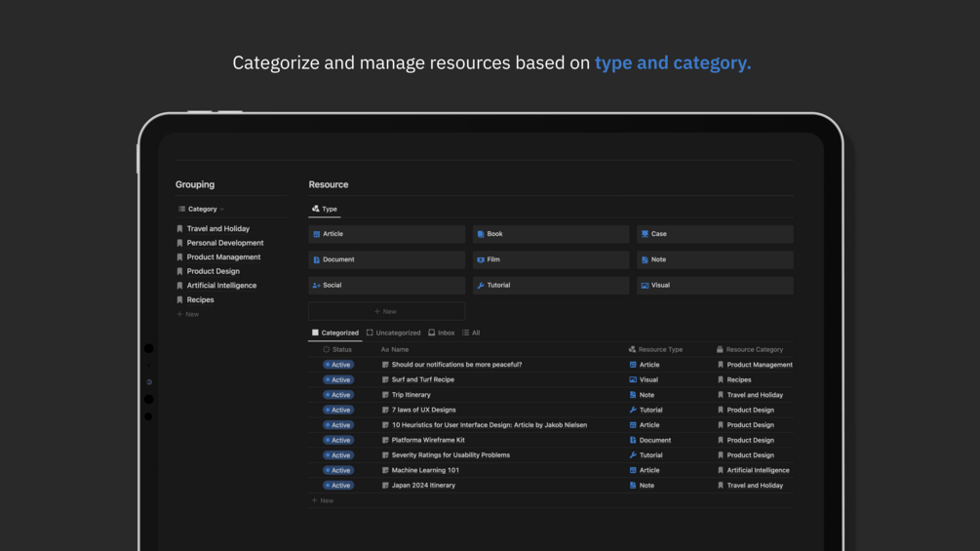Click the Visual card image icon
This screenshot has height=551, width=980.
pos(645,286)
